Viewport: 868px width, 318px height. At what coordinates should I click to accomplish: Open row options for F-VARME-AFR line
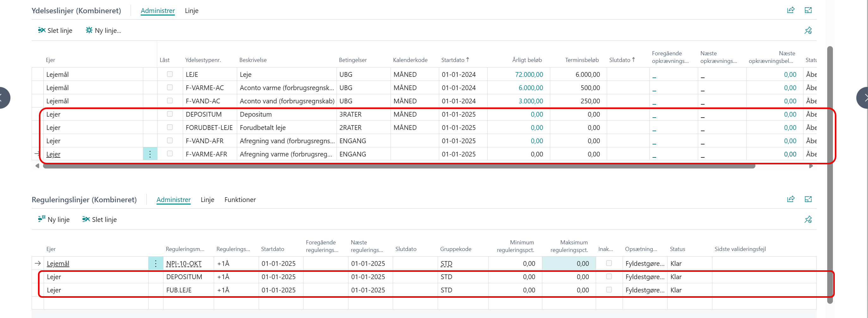pyautogui.click(x=150, y=154)
